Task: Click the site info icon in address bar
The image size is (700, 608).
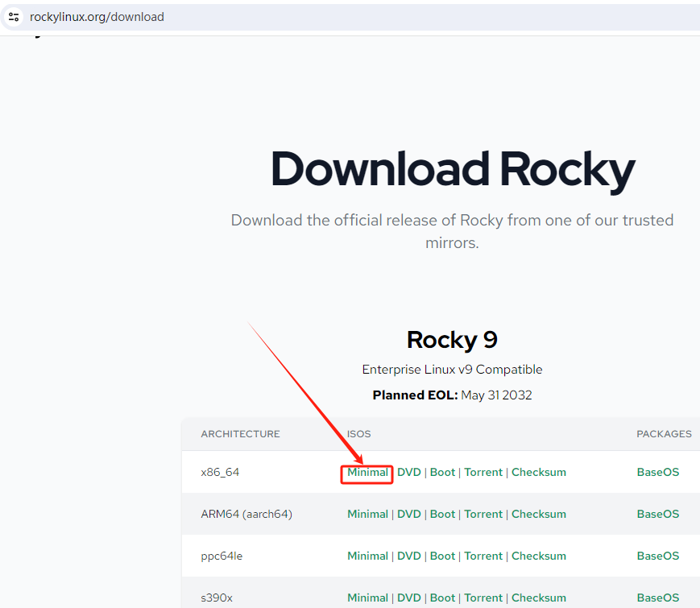Action: 14,17
